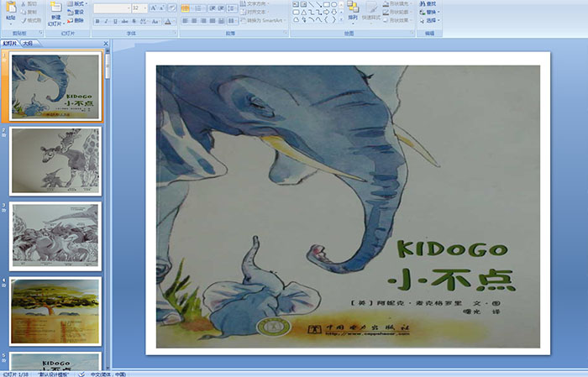Open the Drawing (绘图) dialog launcher
Viewport: 588px width, 377px height.
pos(412,34)
